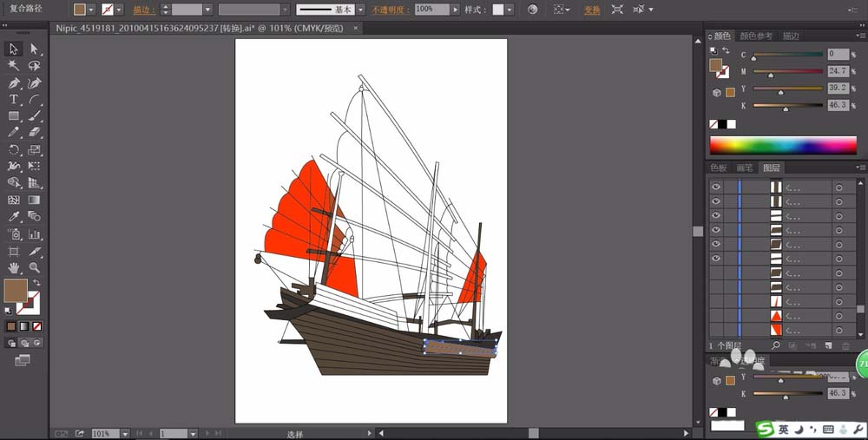
Task: Select the Gradient tool
Action: (x=35, y=200)
